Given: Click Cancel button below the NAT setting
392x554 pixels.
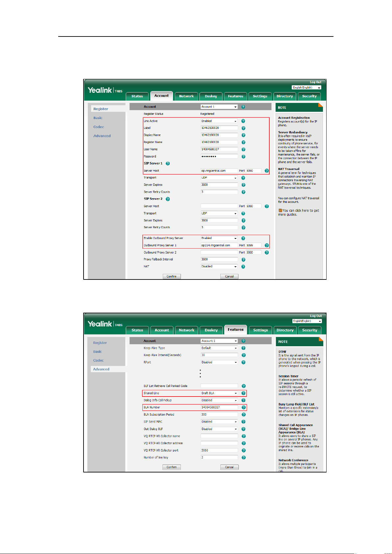Looking at the screenshot, I should 229,277.
